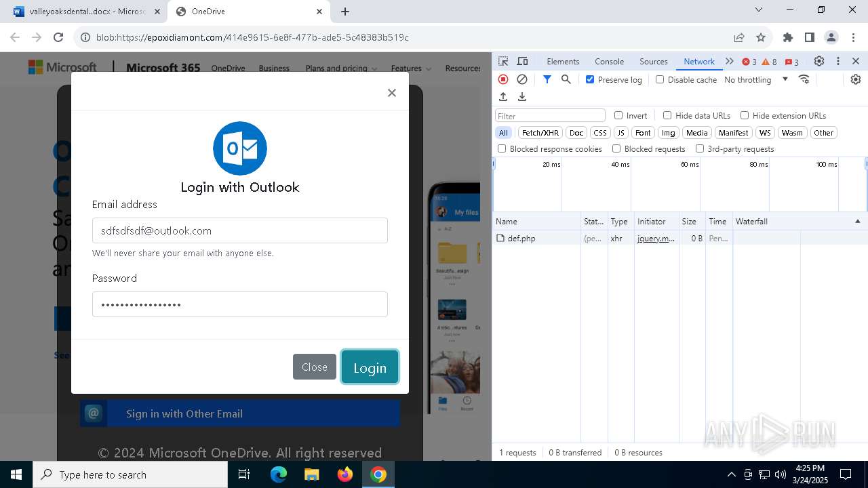The width and height of the screenshot is (868, 488).
Task: Filter requests by JS type
Action: click(620, 133)
